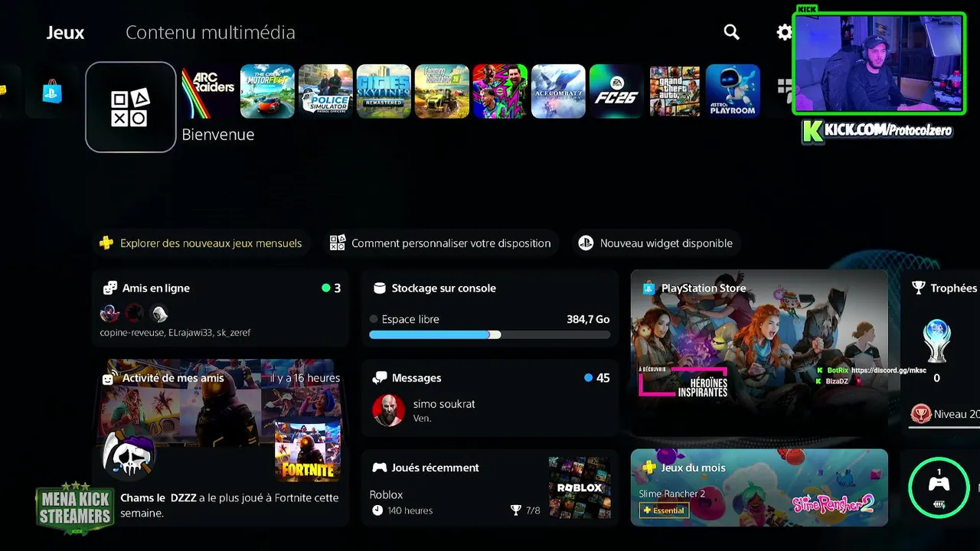Open the controller battery widget
The height and width of the screenshot is (551, 980).
939,487
